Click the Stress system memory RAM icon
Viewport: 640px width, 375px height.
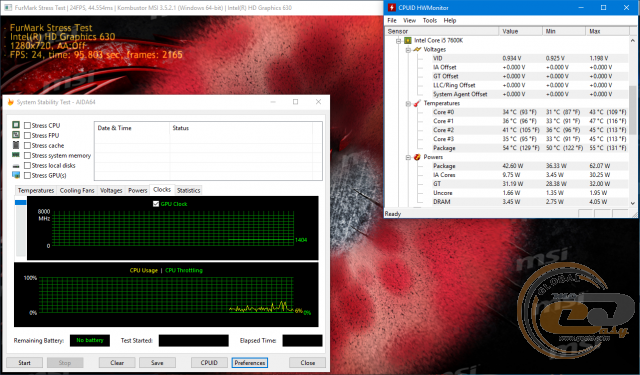point(16,155)
